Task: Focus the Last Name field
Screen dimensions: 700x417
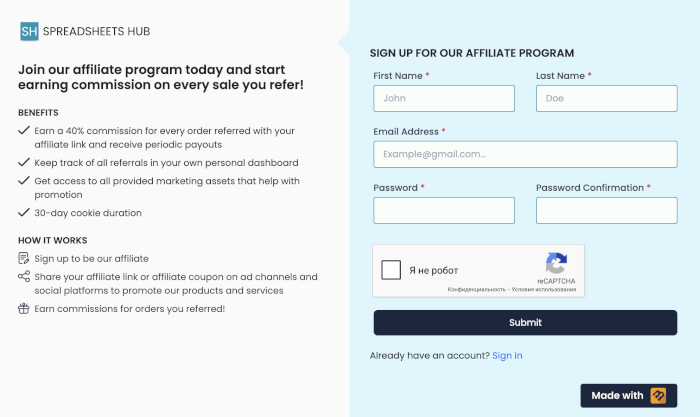Action: [x=606, y=98]
